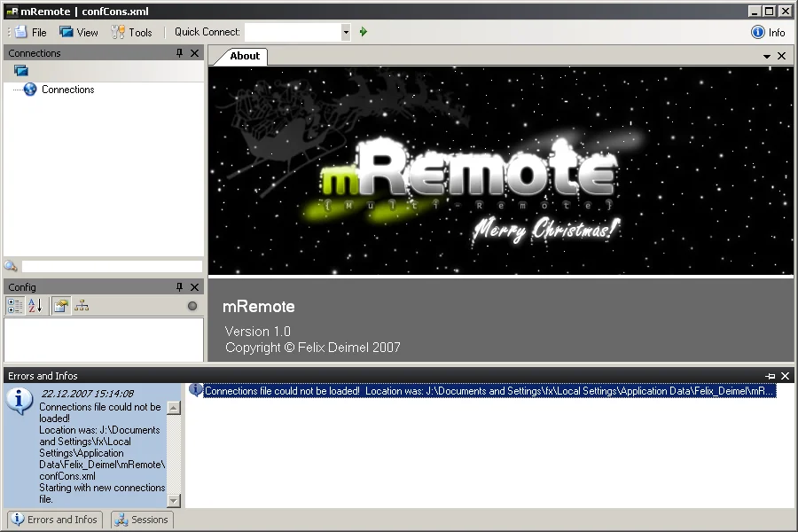Auto-hide the Errors and Infos panel

[770, 376]
